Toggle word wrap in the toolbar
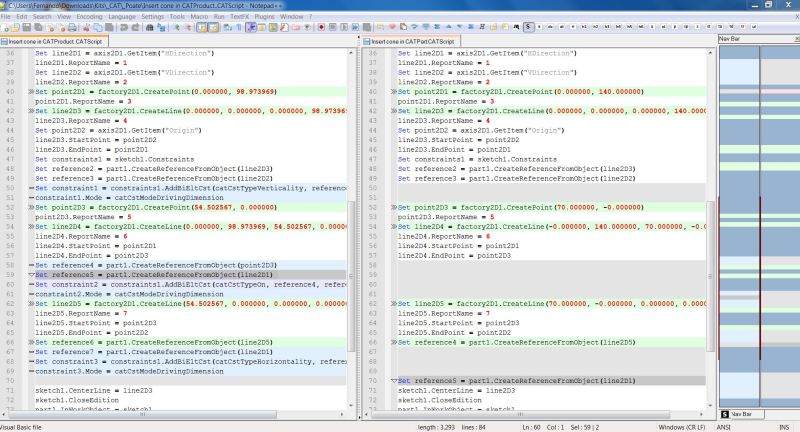The height and width of the screenshot is (432, 800). tap(226, 27)
